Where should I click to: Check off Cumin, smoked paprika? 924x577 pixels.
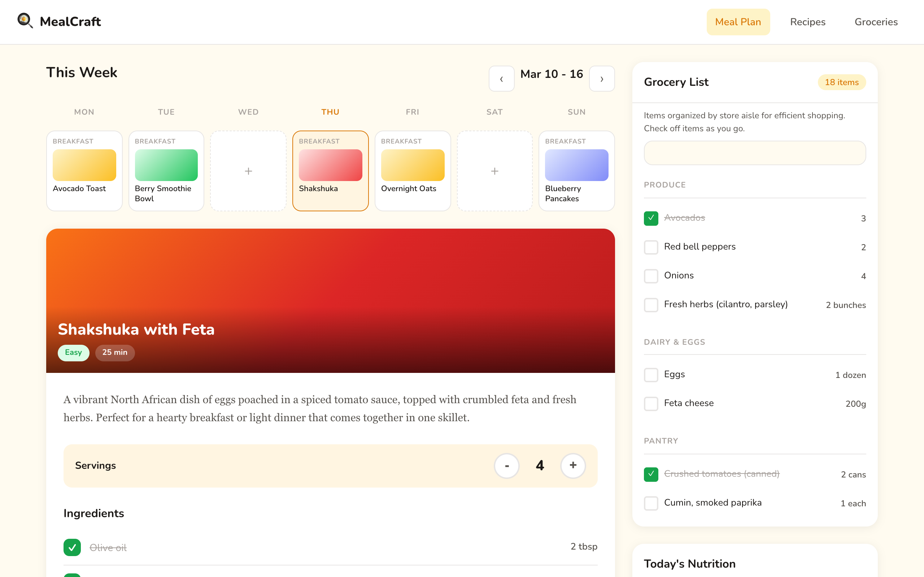(x=651, y=503)
